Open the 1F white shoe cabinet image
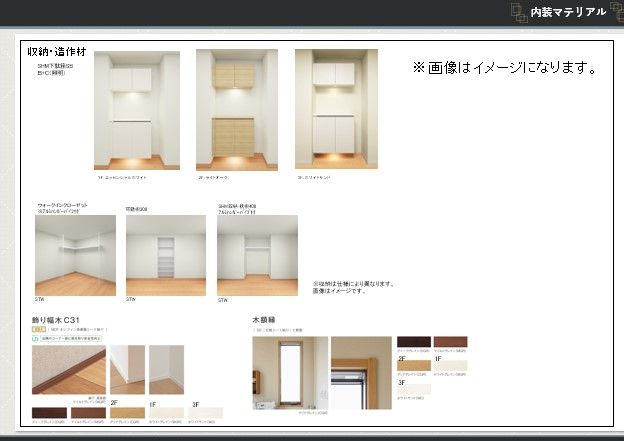This screenshot has width=624, height=441. [x=137, y=110]
